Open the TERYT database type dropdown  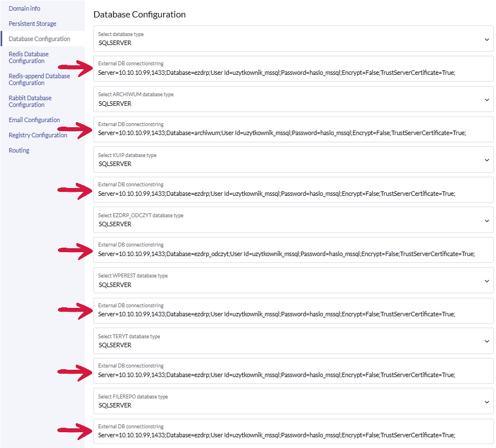pos(292,341)
